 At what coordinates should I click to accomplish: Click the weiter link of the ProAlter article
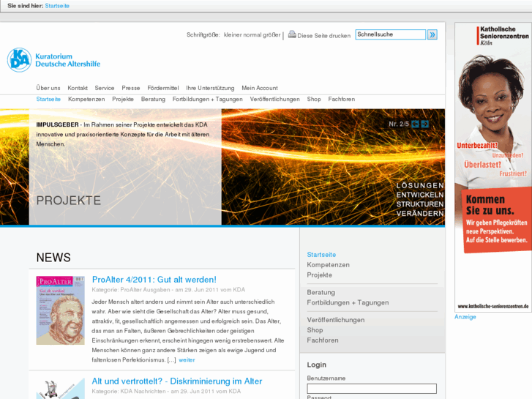[187, 360]
